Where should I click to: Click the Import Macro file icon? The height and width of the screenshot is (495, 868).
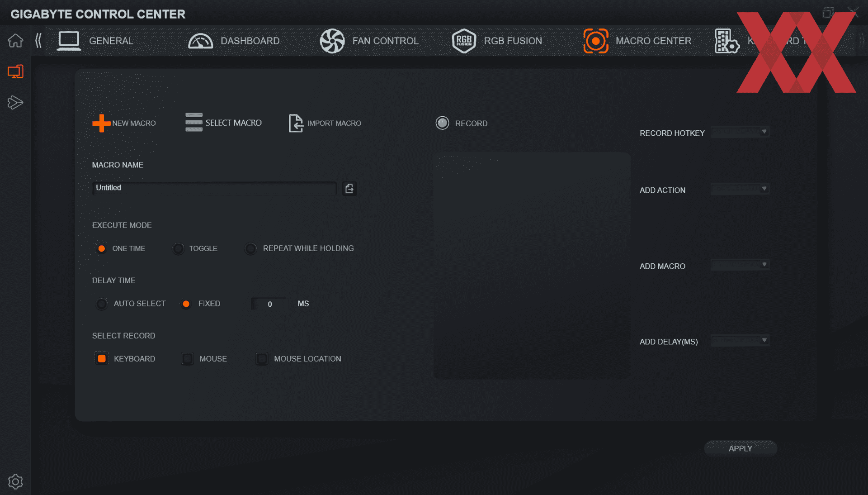296,123
